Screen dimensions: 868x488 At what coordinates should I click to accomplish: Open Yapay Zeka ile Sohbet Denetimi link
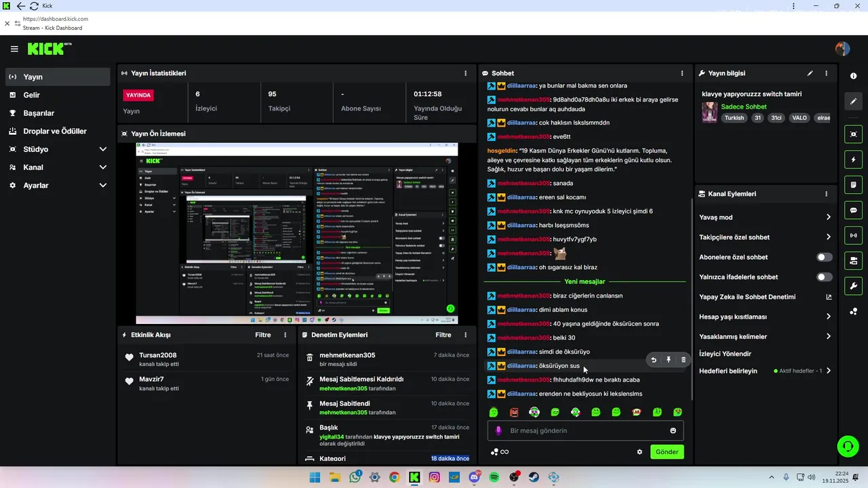pyautogui.click(x=765, y=297)
